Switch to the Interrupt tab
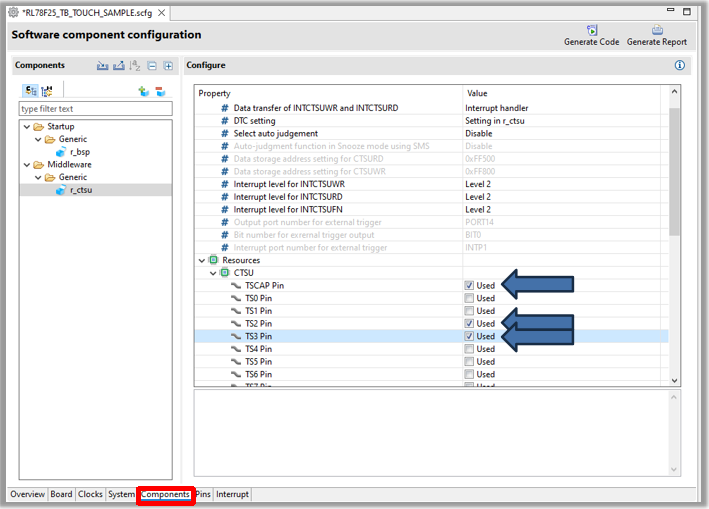This screenshot has height=509, width=709. click(232, 494)
